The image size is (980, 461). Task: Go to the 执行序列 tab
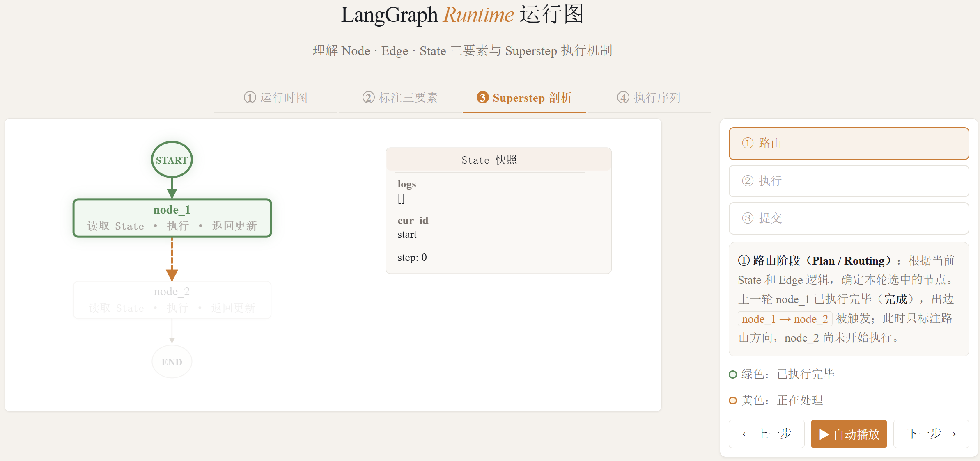pos(649,98)
